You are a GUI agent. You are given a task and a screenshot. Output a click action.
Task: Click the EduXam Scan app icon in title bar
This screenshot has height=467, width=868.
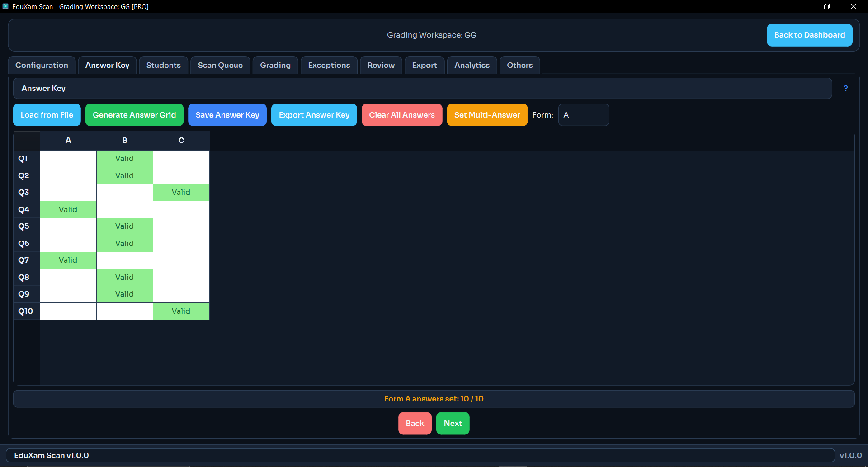point(5,6)
